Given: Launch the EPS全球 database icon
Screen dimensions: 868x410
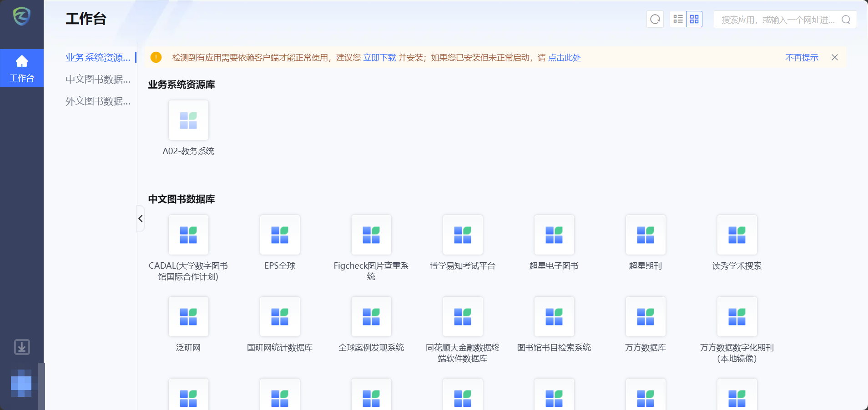Looking at the screenshot, I should tap(280, 235).
